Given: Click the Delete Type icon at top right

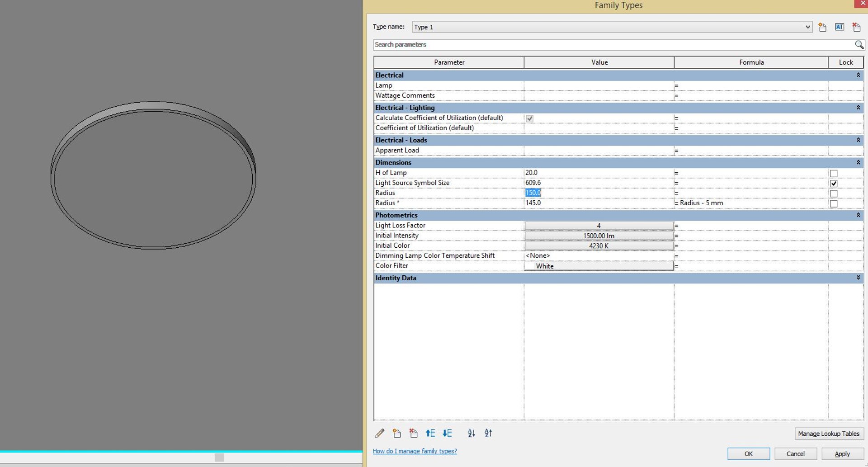Looking at the screenshot, I should tap(856, 27).
